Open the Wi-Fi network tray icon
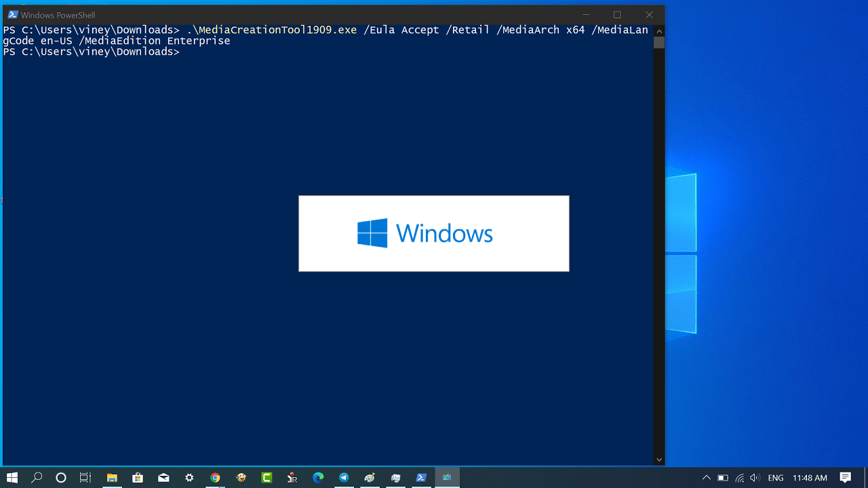This screenshot has width=868, height=488. point(739,478)
